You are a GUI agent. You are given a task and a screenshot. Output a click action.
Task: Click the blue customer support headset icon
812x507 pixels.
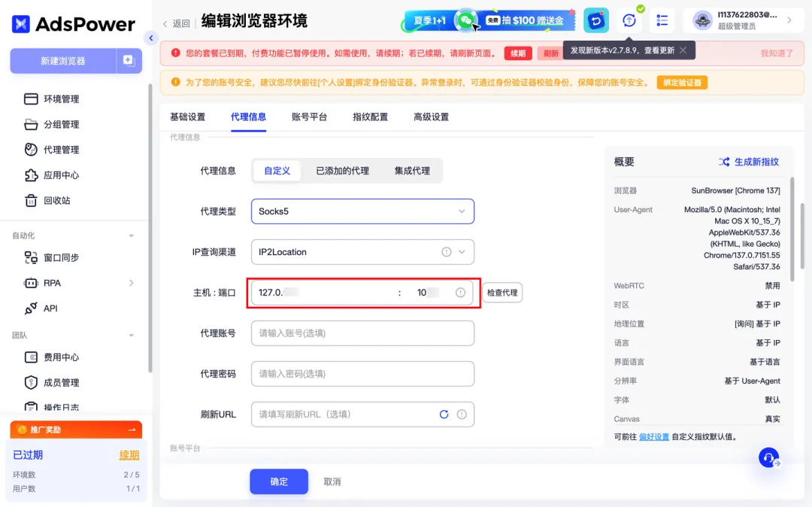point(768,457)
